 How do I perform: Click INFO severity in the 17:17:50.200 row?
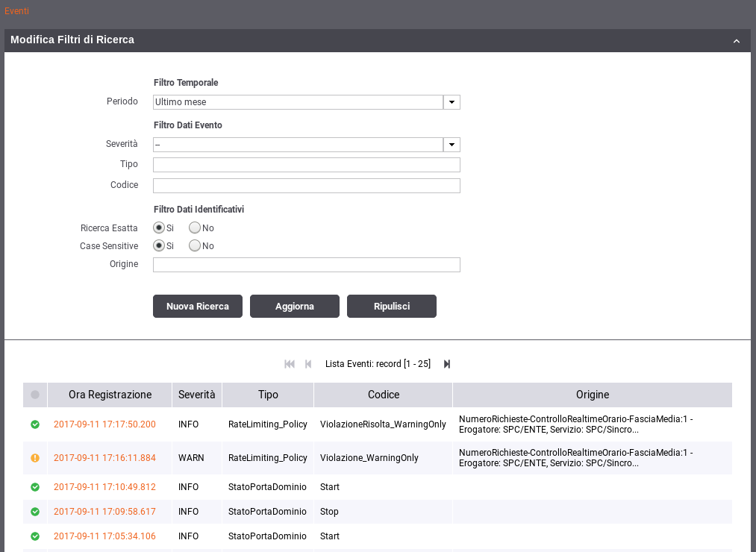click(x=189, y=424)
